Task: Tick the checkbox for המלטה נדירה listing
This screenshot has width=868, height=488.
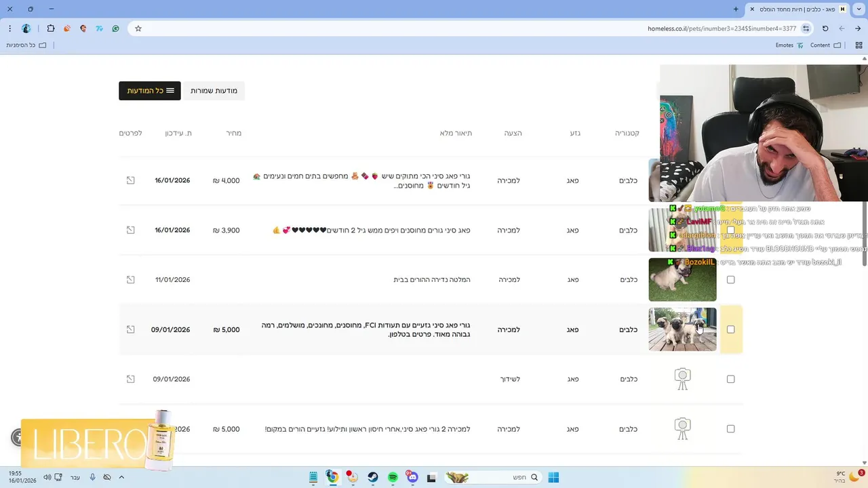Action: [730, 279]
